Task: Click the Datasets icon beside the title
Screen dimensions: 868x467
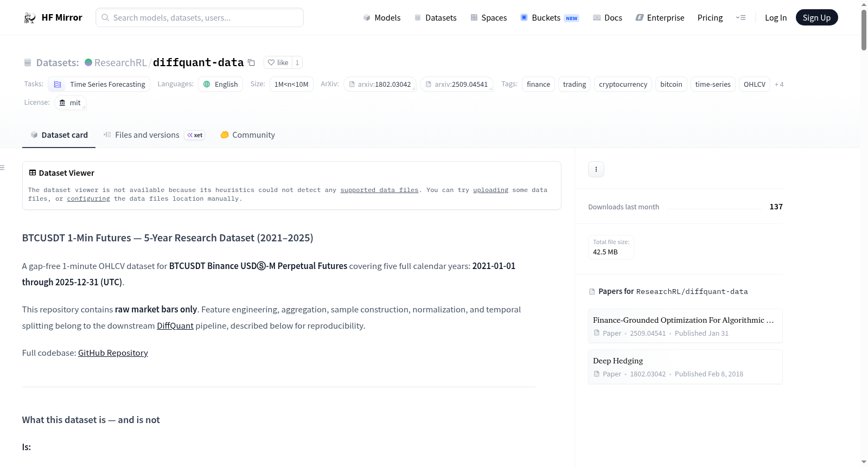Action: click(28, 62)
